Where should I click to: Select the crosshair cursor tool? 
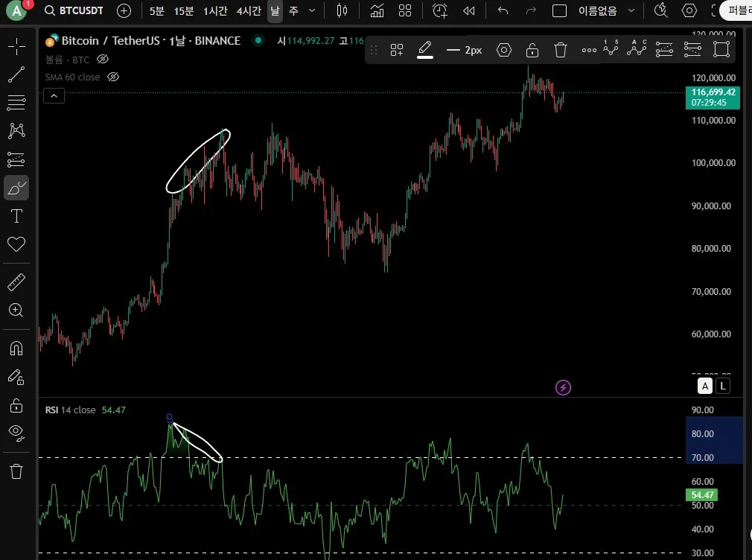click(16, 47)
